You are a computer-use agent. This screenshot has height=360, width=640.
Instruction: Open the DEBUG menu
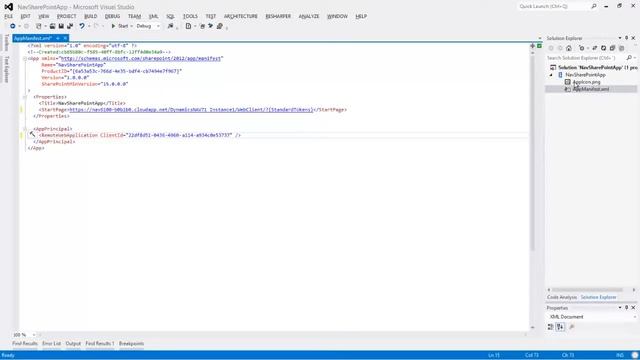coord(112,16)
